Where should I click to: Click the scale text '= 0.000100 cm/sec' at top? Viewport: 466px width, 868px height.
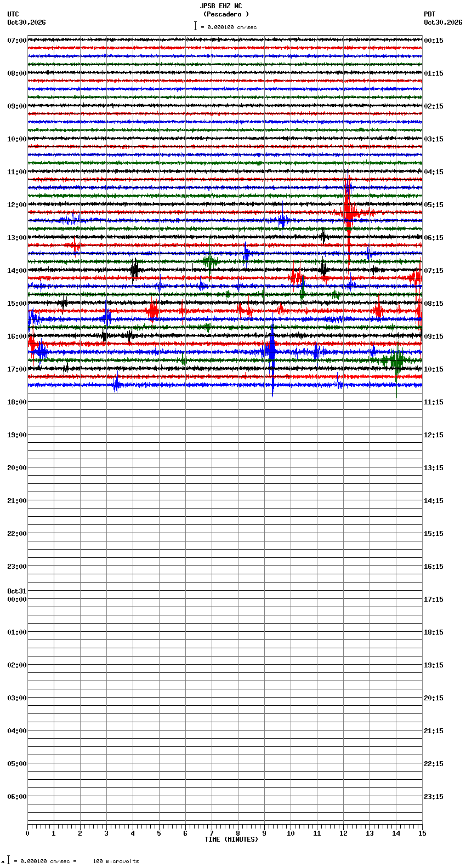pos(229,27)
